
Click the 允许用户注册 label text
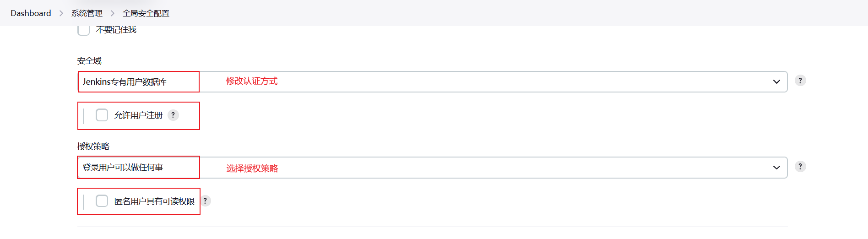click(138, 115)
